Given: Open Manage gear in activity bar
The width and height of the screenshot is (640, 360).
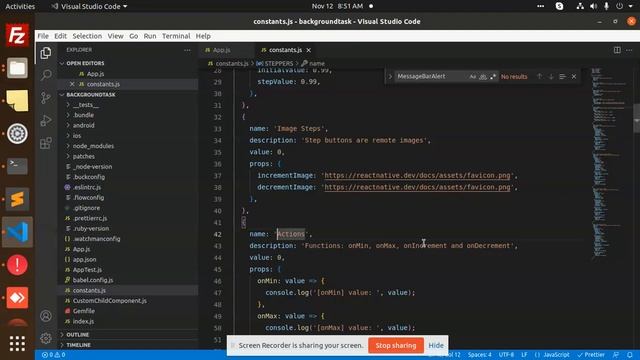Looking at the screenshot, I should click(46, 338).
